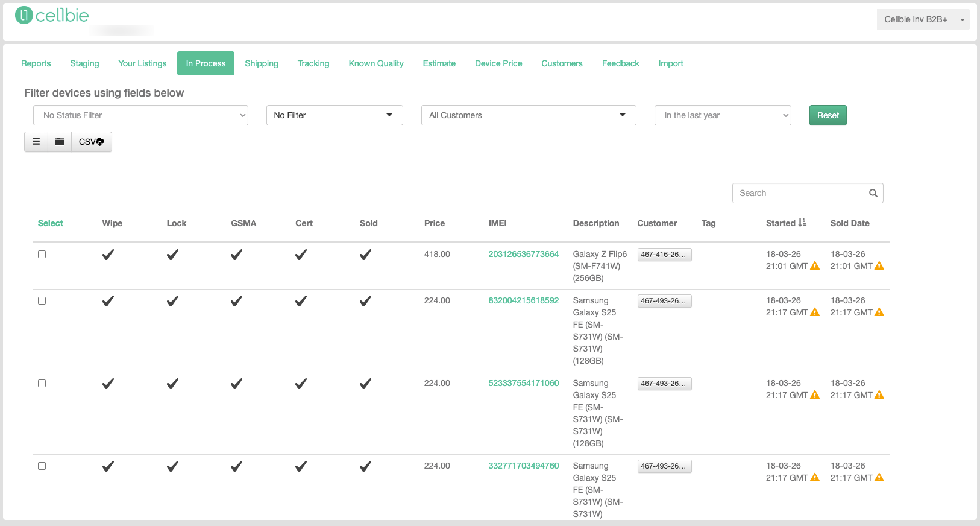Open IMEI link 832004215618592
This screenshot has height=526, width=980.
point(524,300)
